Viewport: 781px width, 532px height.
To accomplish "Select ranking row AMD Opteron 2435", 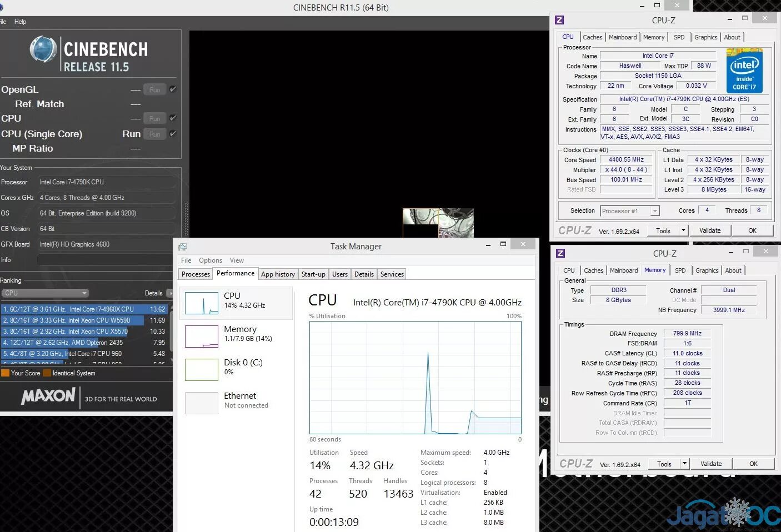I will [x=84, y=343].
